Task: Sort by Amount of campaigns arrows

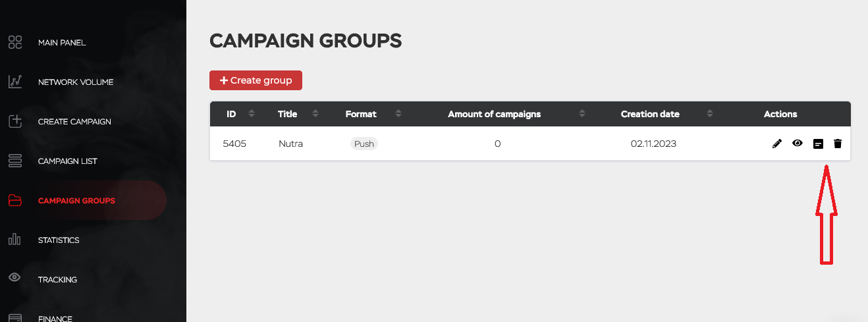Action: 582,114
